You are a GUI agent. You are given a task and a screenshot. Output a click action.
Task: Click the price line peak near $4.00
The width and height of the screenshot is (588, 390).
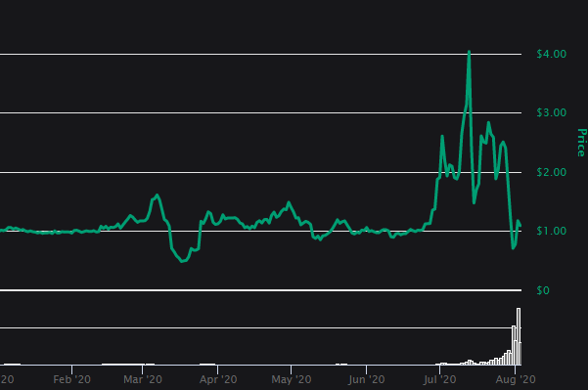coord(469,52)
